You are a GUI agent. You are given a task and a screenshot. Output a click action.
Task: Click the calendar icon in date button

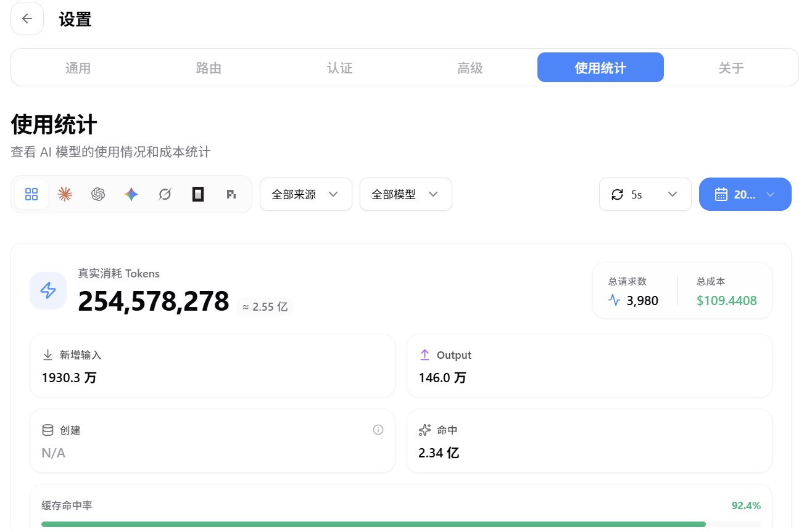721,194
